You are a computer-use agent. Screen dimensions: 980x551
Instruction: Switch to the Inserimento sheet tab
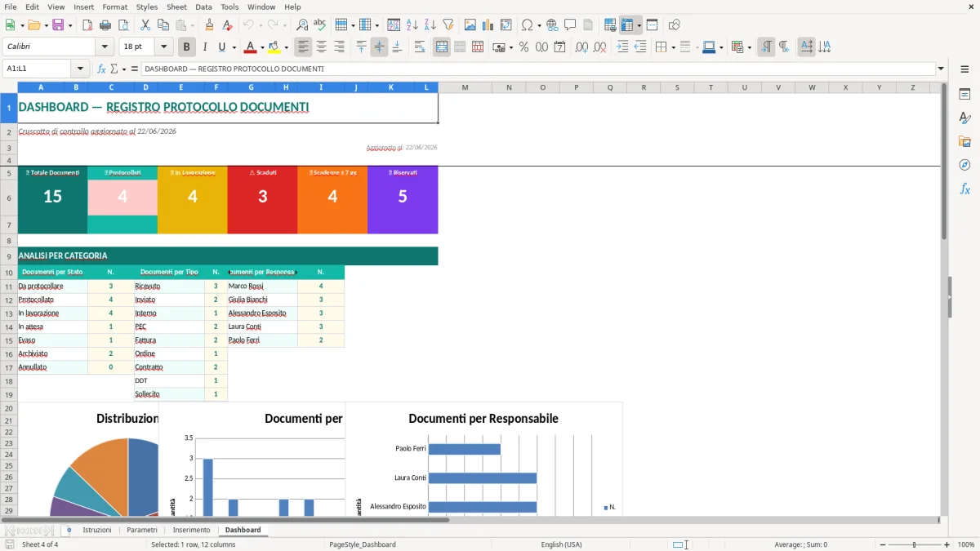coord(191,530)
